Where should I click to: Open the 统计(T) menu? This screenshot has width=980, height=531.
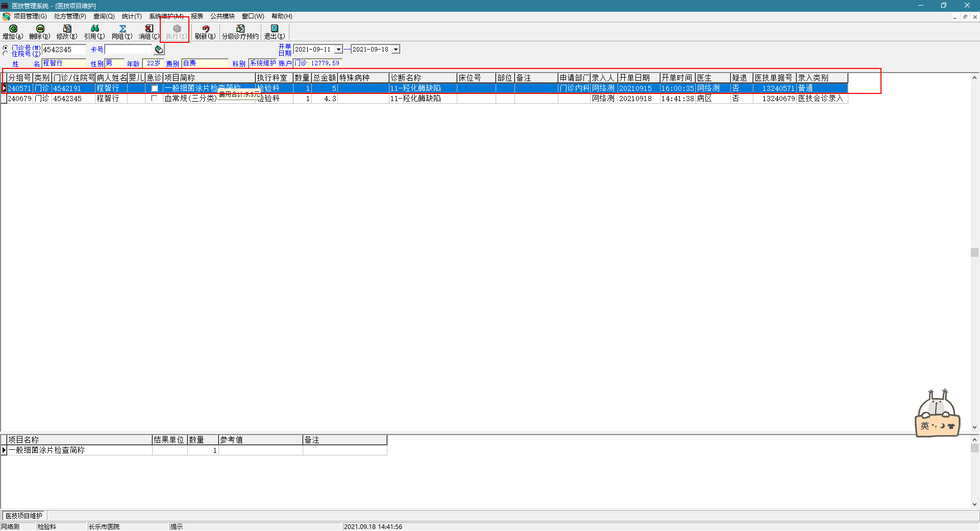(x=132, y=16)
